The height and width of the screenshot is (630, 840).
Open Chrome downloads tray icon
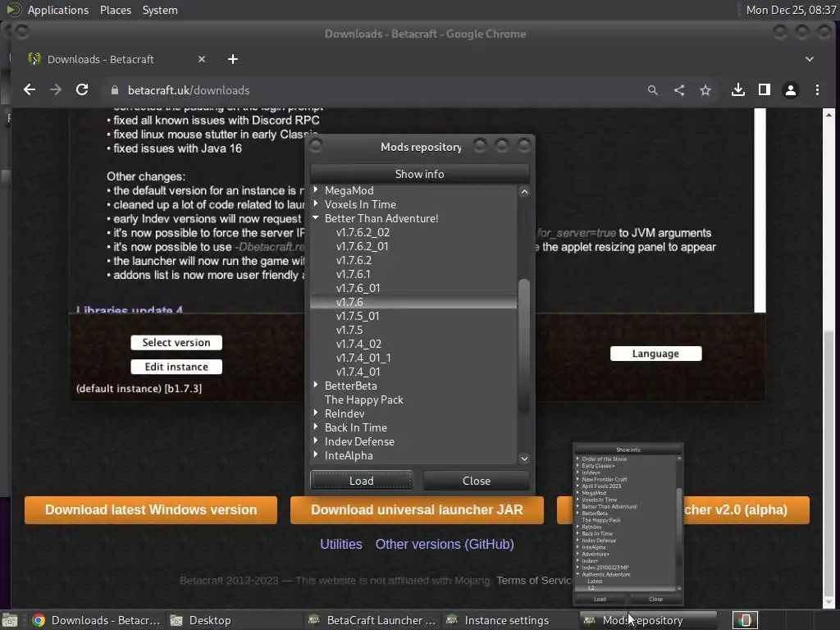[x=738, y=90]
